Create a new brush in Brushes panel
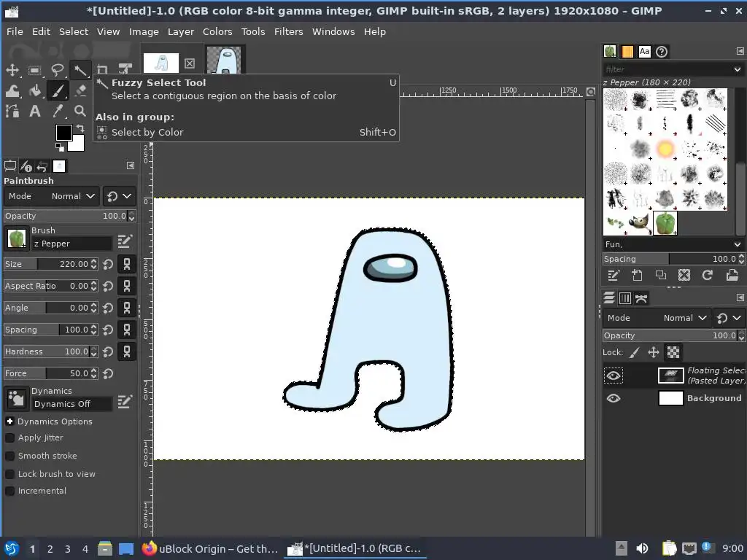 [x=637, y=275]
